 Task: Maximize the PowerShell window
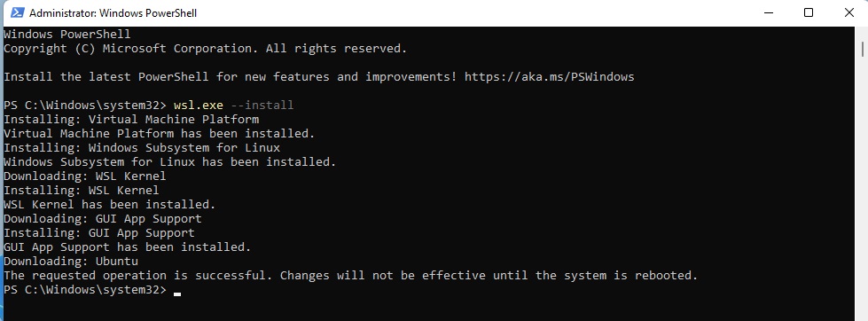pos(809,12)
